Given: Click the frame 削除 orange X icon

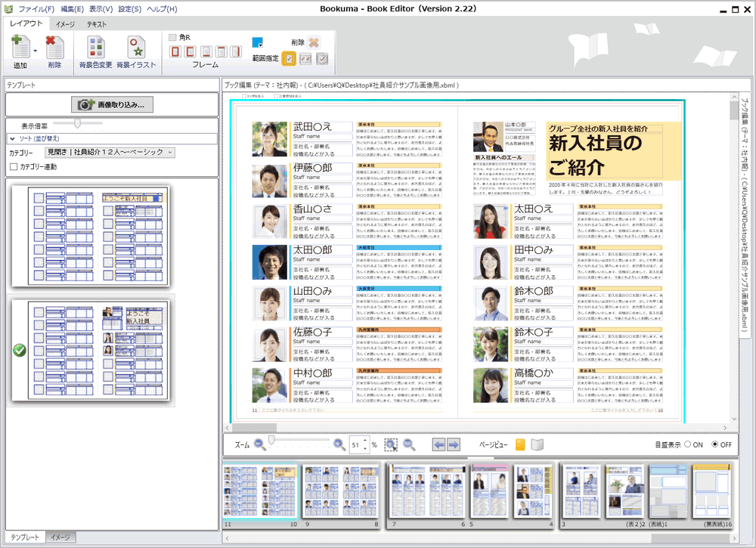Looking at the screenshot, I should click(x=314, y=42).
